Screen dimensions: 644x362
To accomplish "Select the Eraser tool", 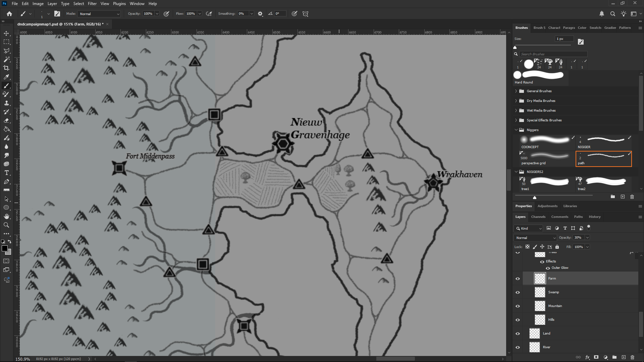I will [6, 121].
